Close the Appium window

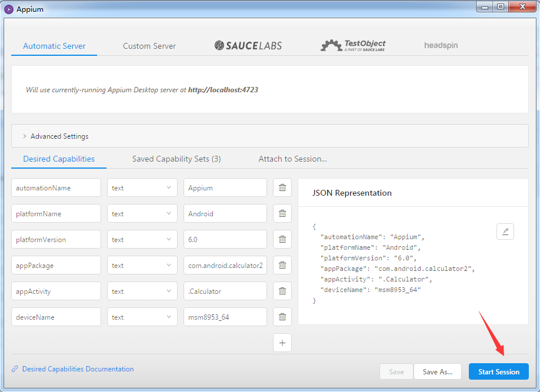(x=522, y=7)
